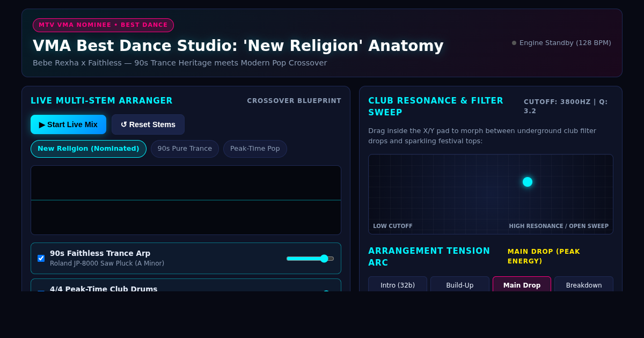
Task: Click the Engine Standby (128 BPM) status
Action: [561, 43]
